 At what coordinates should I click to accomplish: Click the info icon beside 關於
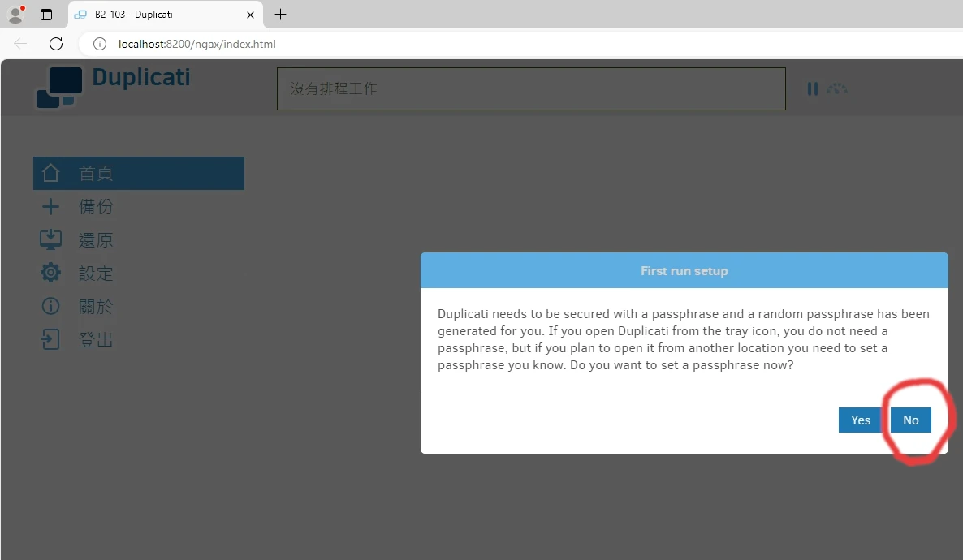pos(50,307)
